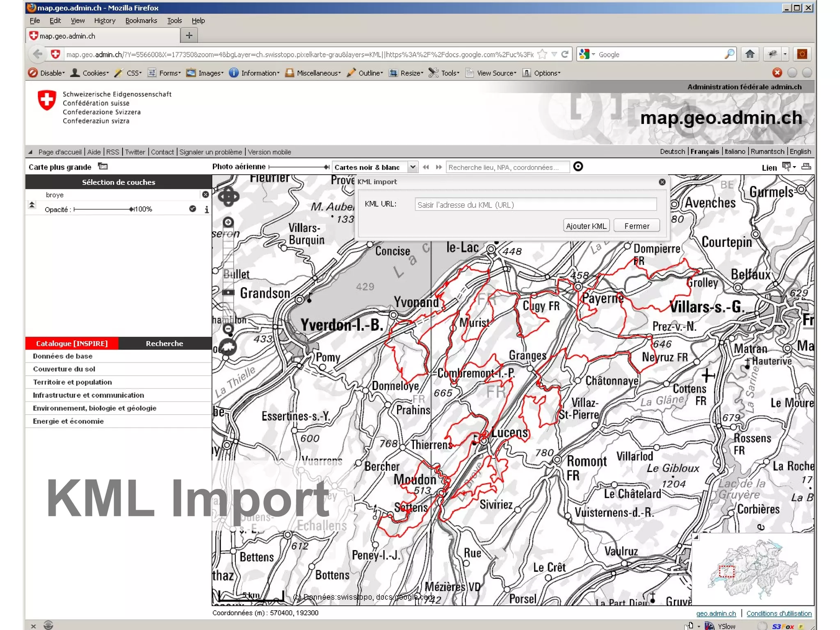Click the Ajouter KML button
Image resolution: width=840 pixels, height=630 pixels.
(x=586, y=226)
